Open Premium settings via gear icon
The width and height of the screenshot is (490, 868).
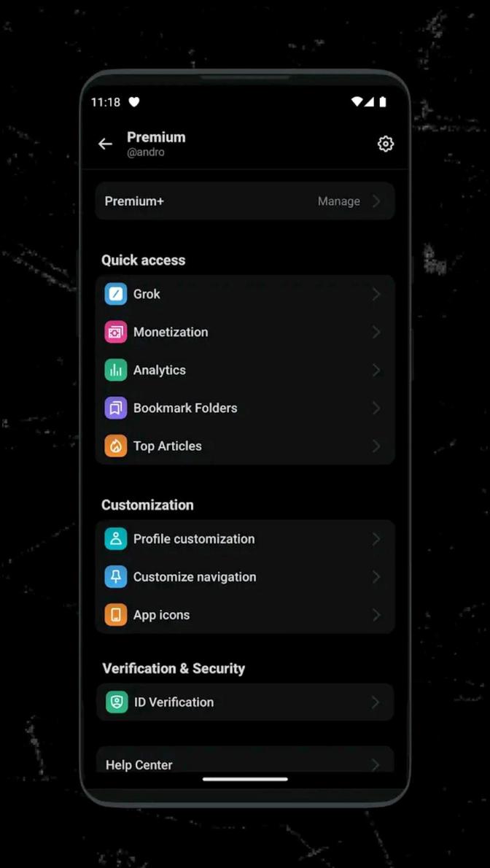pos(385,144)
